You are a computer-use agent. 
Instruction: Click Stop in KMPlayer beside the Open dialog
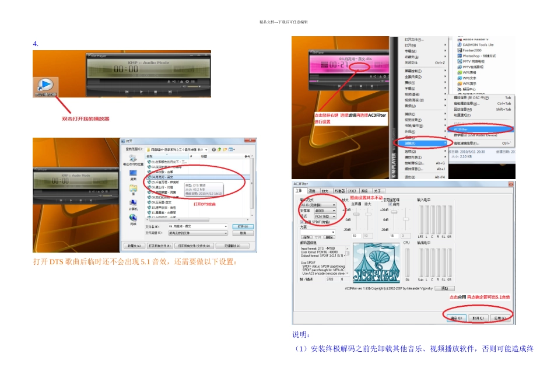click(80, 200)
